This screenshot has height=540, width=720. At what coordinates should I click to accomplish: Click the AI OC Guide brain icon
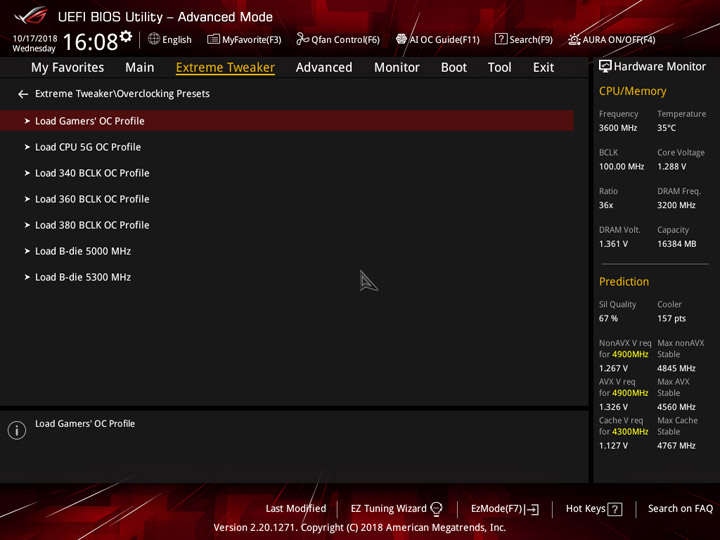click(x=401, y=39)
